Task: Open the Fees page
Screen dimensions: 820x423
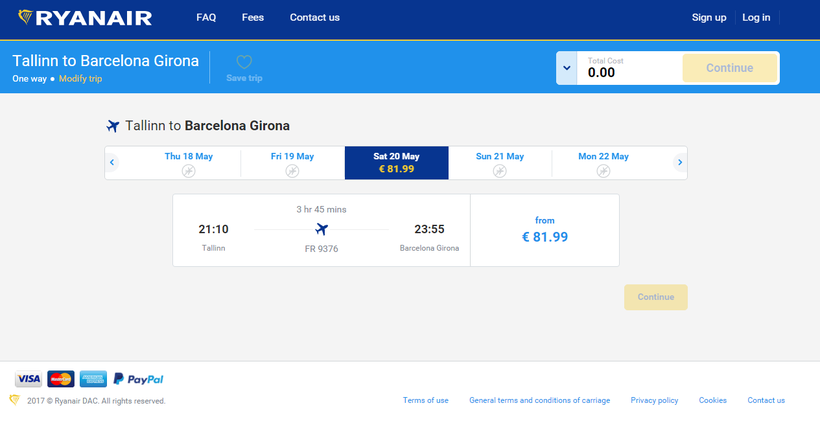Action: (253, 17)
